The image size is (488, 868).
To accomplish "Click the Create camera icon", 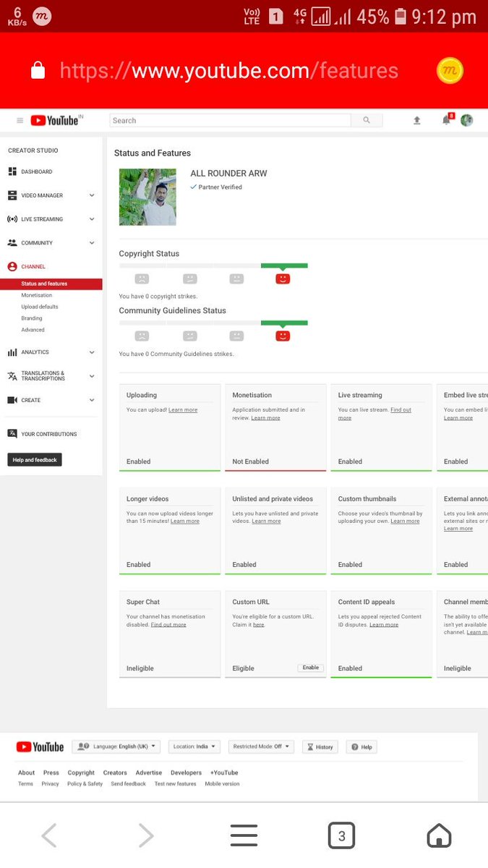I will [12, 400].
